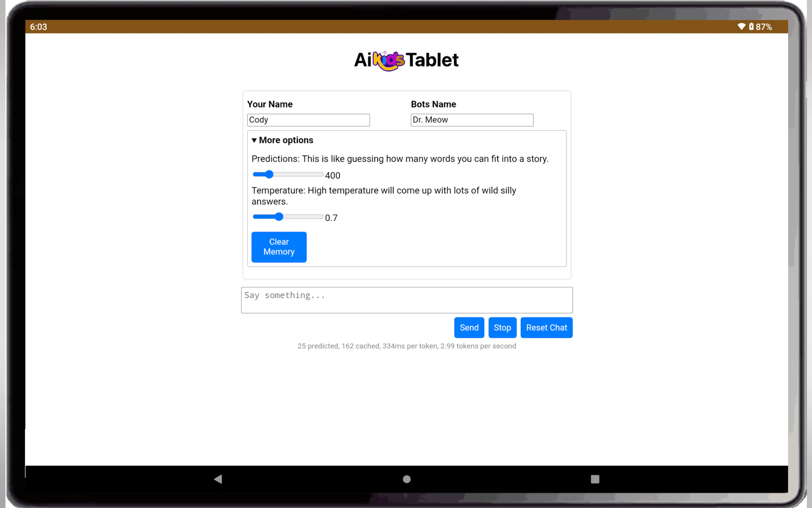Click the Say something message box
The width and height of the screenshot is (812, 508).
click(x=407, y=300)
